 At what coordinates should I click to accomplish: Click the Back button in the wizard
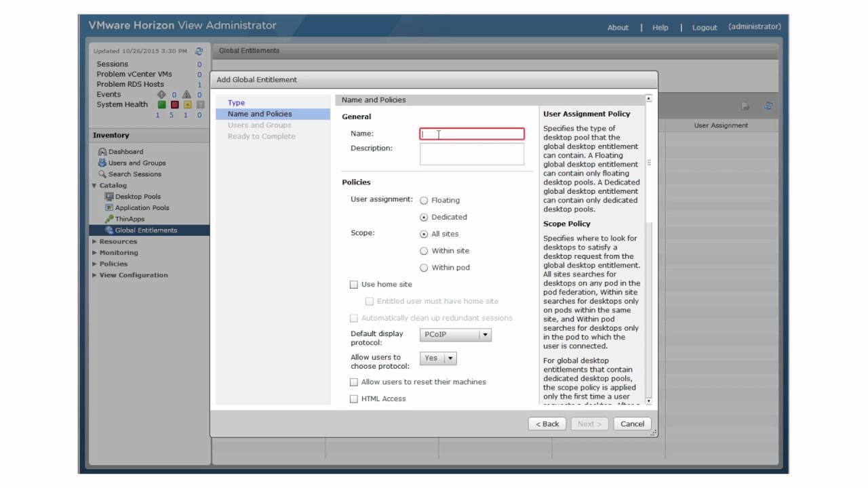(x=547, y=424)
